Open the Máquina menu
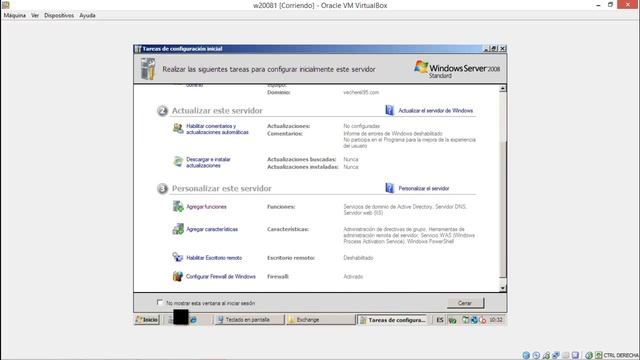Viewport: 640px width, 360px height. (x=15, y=16)
